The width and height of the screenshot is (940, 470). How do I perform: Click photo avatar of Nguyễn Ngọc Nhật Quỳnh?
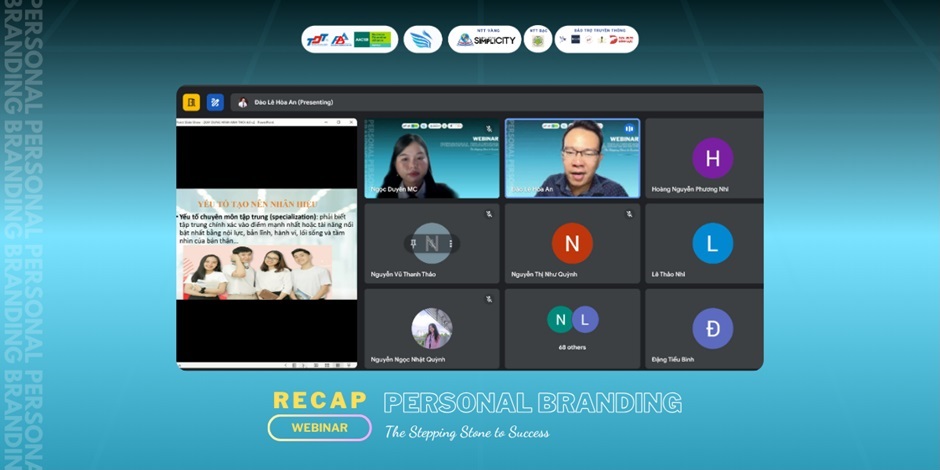click(432, 329)
